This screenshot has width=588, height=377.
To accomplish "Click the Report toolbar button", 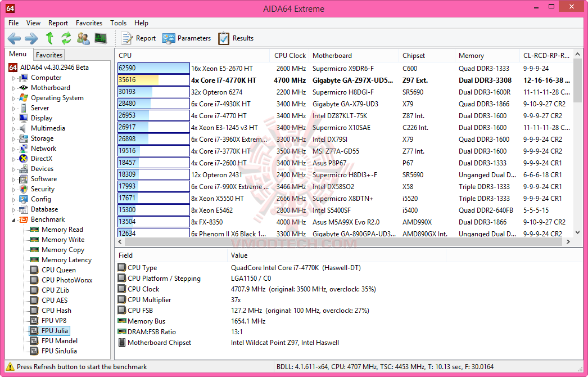I will (138, 38).
